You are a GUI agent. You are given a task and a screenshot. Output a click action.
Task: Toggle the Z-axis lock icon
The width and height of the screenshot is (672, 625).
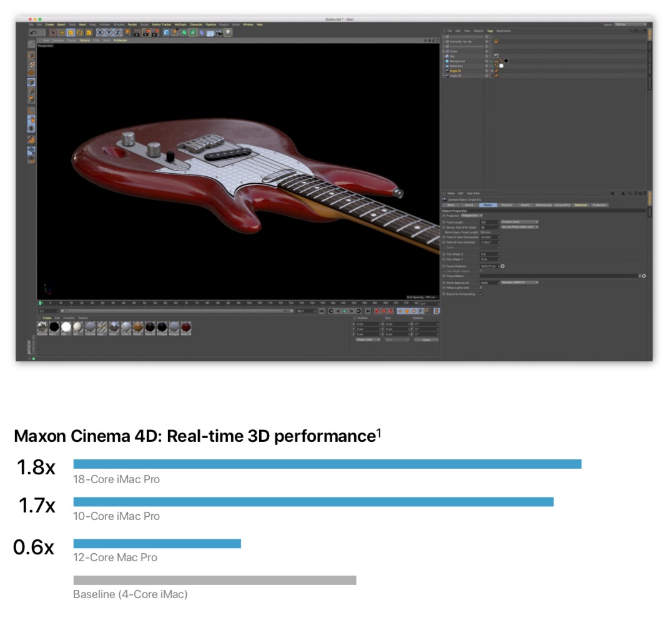117,32
